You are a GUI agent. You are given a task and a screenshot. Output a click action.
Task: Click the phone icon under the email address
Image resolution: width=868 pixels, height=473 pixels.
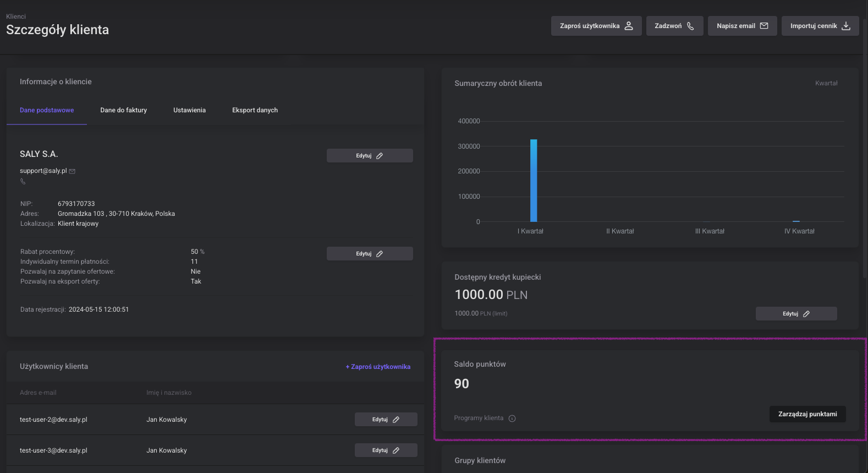click(23, 181)
